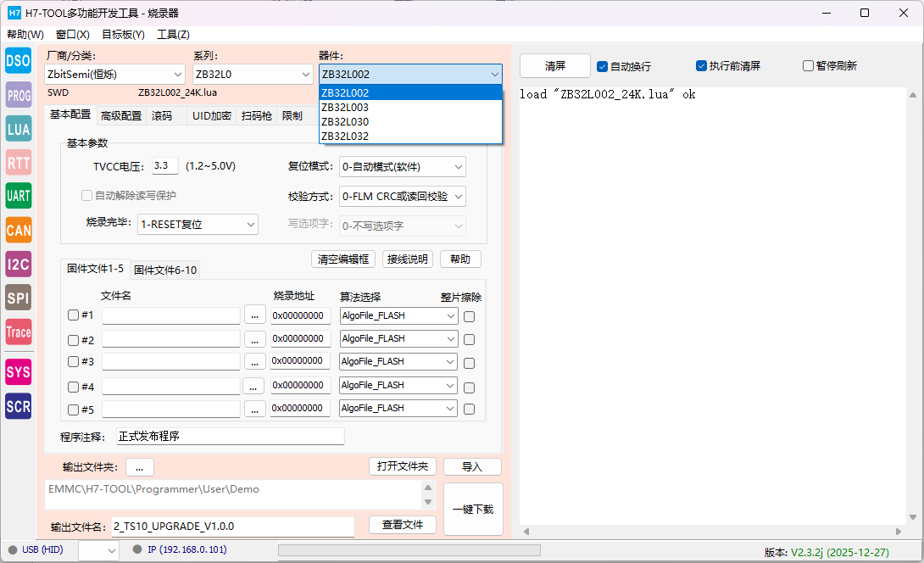Expand the 厂商/分类 ZbitSemi dropdown
This screenshot has width=924, height=563.
pos(114,75)
